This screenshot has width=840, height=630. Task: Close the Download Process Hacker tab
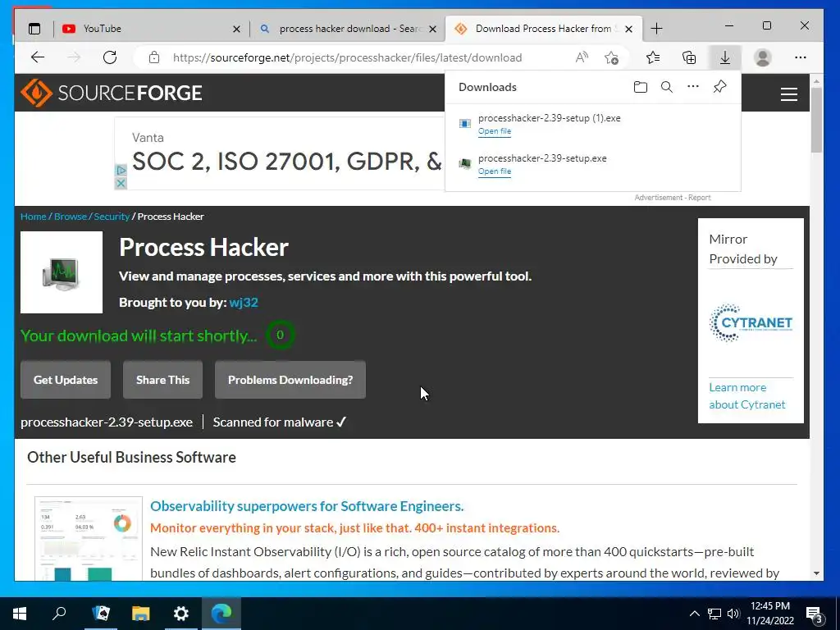click(x=629, y=29)
